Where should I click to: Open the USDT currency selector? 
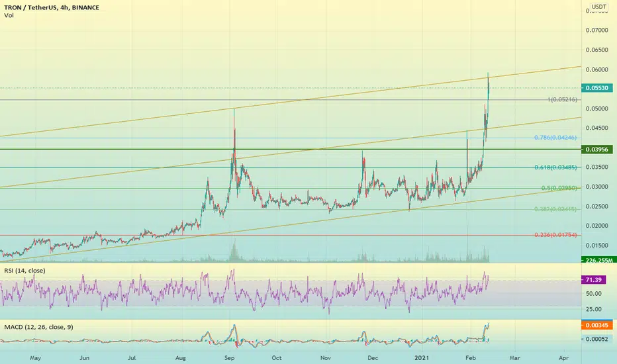(599, 7)
